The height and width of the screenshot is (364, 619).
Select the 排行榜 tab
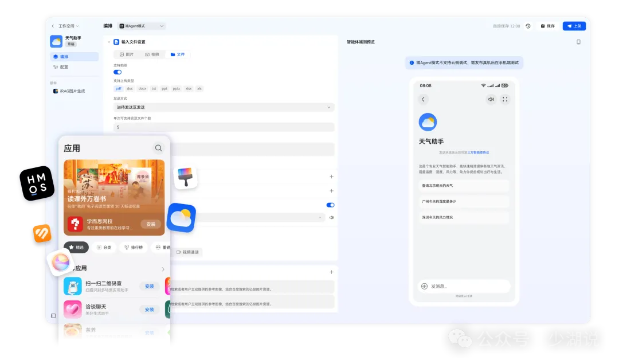tap(134, 248)
